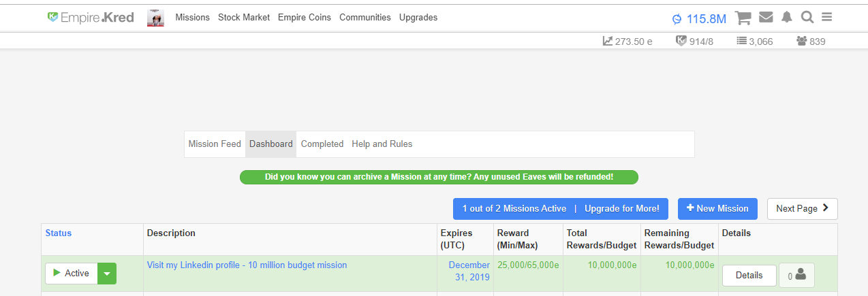Open mission Details button

click(x=749, y=276)
